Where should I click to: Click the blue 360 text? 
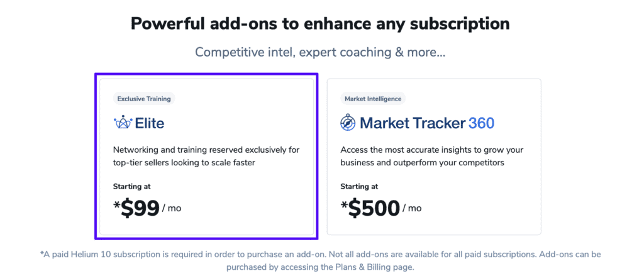point(482,123)
